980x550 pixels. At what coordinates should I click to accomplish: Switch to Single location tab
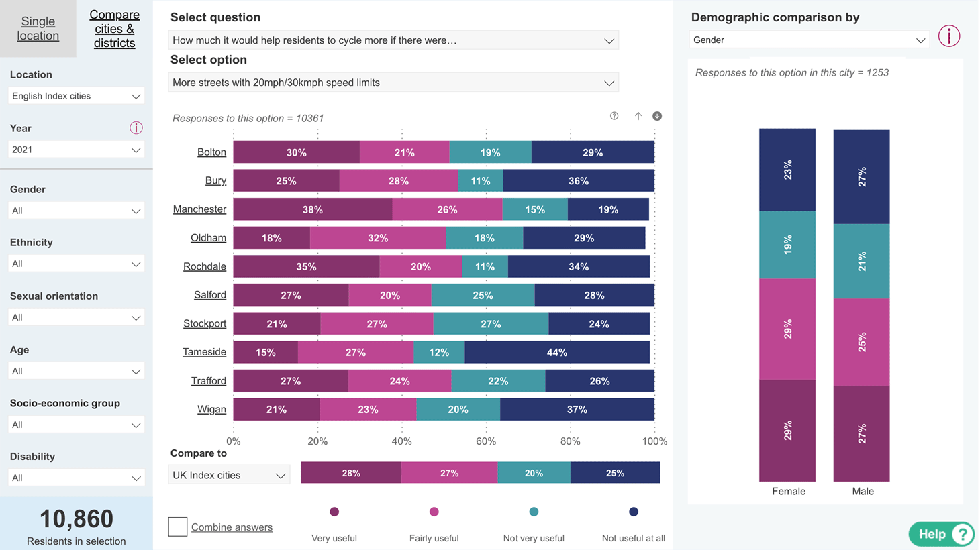click(38, 28)
